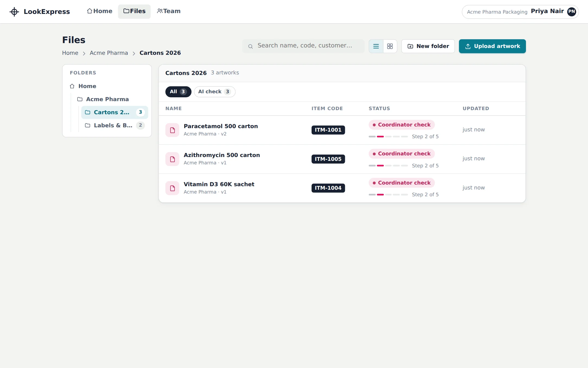Click item code ITM-1001
The width and height of the screenshot is (588, 368).
click(x=328, y=130)
